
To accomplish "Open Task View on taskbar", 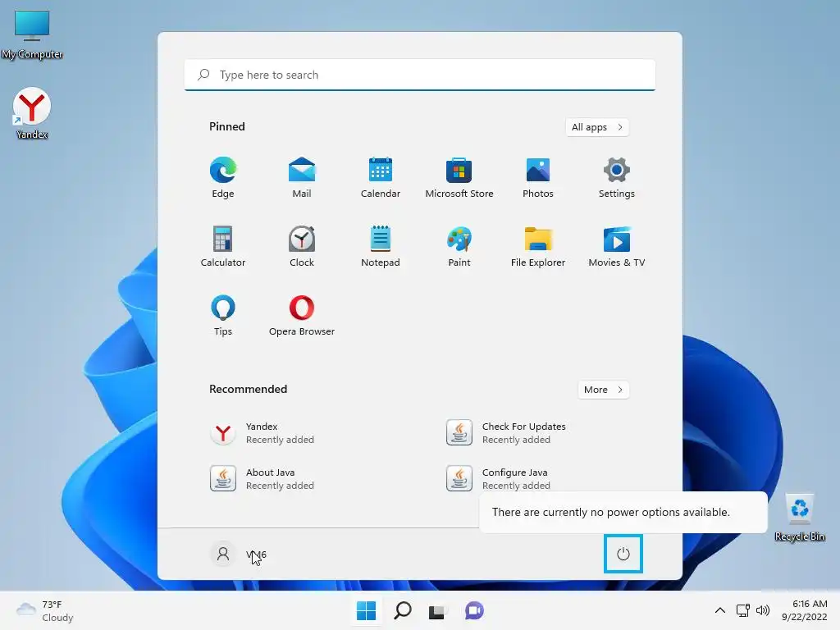I will coord(437,610).
